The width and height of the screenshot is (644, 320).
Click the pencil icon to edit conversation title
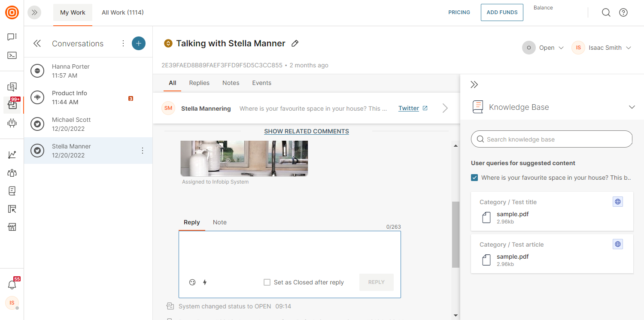(x=295, y=43)
